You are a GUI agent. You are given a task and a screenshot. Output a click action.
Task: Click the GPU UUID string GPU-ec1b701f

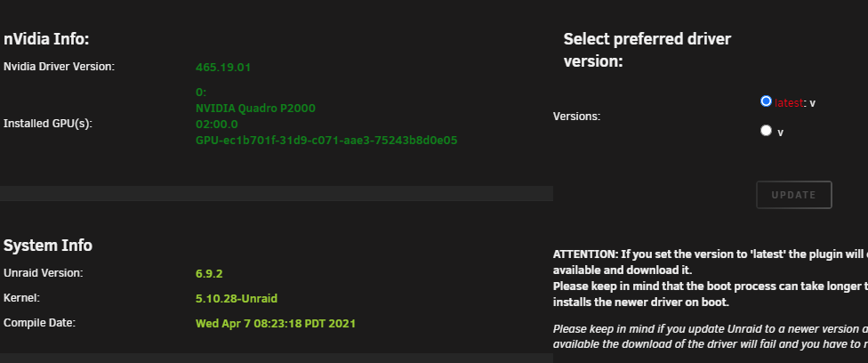click(x=326, y=141)
